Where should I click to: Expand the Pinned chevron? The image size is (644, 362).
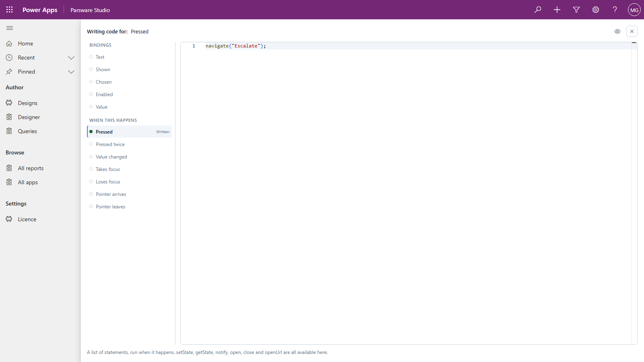coord(71,72)
